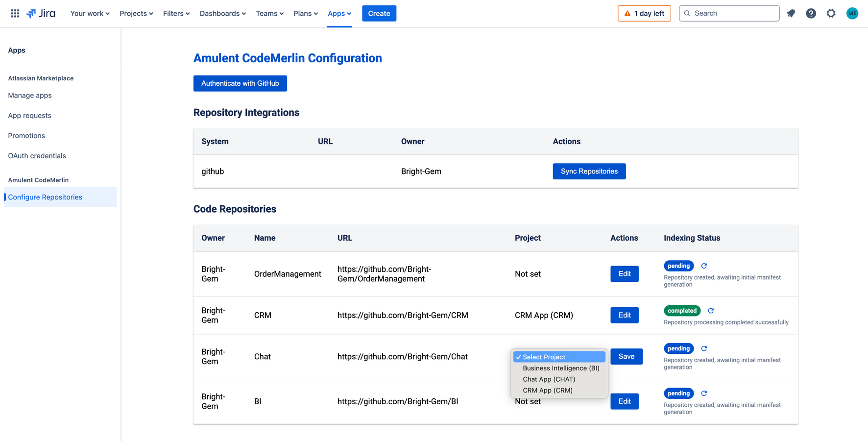Open App requests in sidebar
The width and height of the screenshot is (868, 441).
pyautogui.click(x=29, y=116)
